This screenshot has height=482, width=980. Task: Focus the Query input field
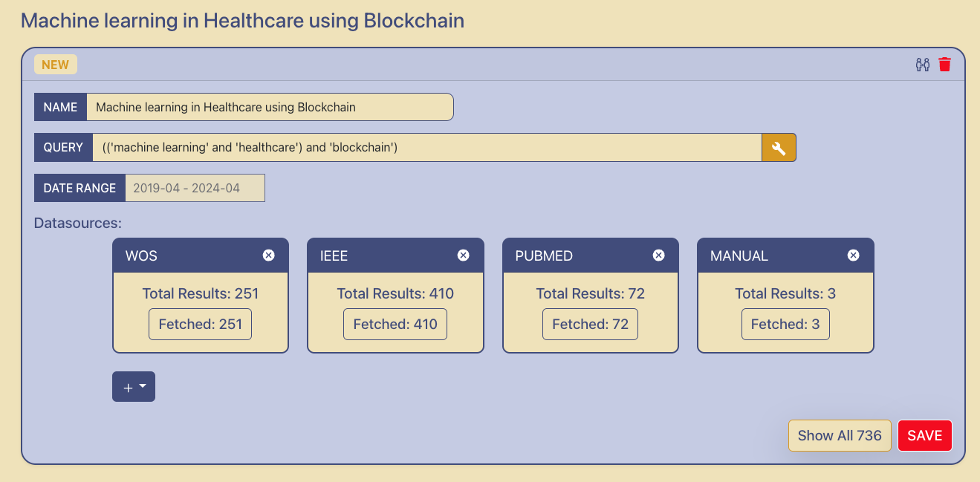(427, 148)
